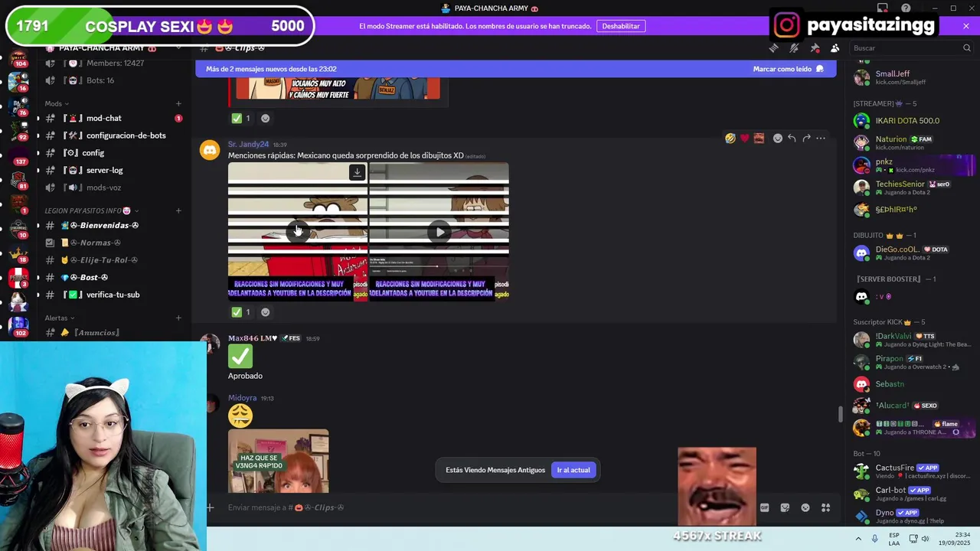
Task: Show hidden tray icons chevron
Action: point(858,539)
